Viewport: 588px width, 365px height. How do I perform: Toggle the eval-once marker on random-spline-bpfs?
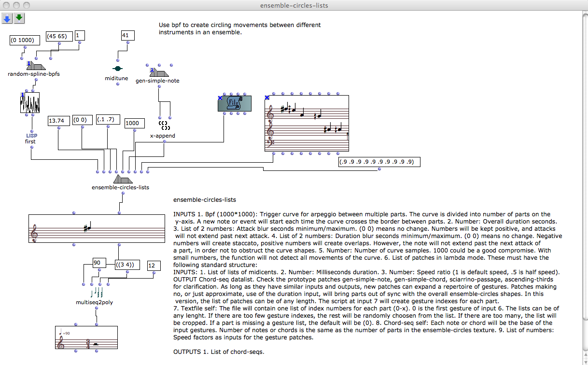pos(29,64)
